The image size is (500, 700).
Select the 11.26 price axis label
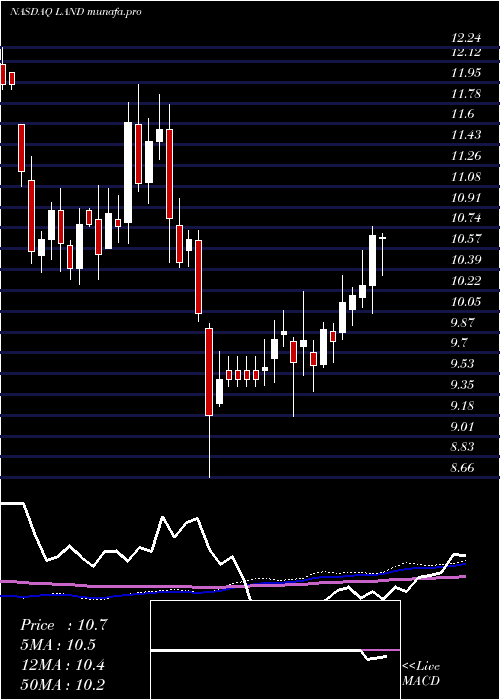[x=466, y=156]
